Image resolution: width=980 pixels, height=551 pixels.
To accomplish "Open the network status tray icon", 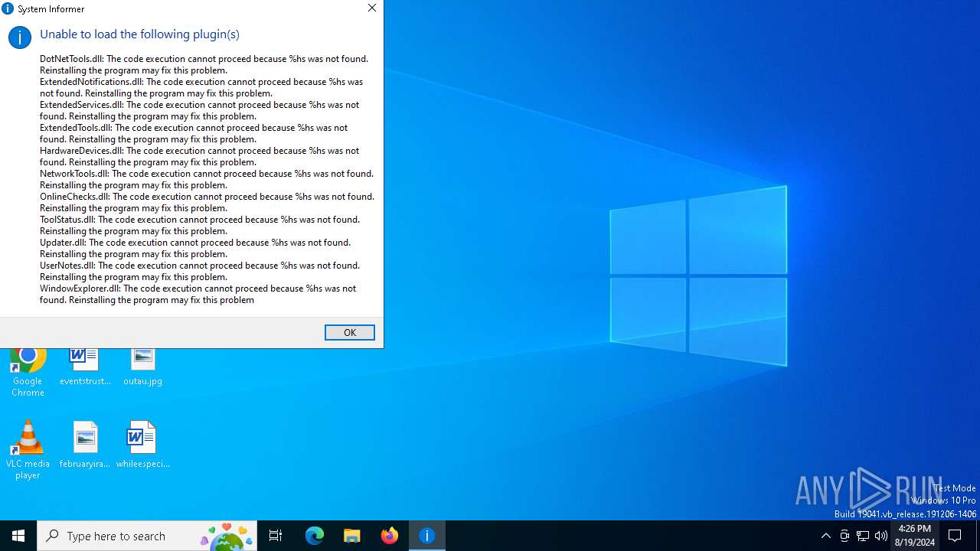I will pyautogui.click(x=863, y=536).
